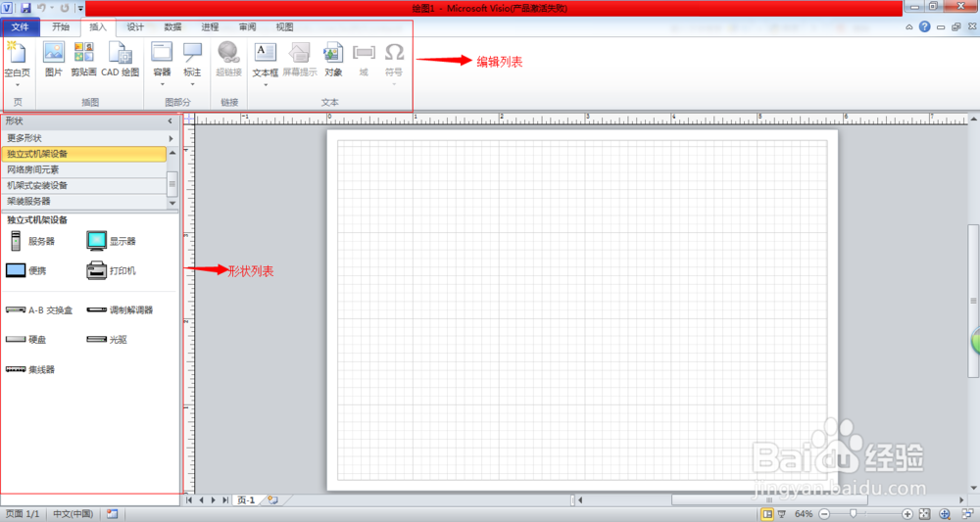Select the 集线器 hub shape
This screenshot has height=522, width=980.
[30, 369]
